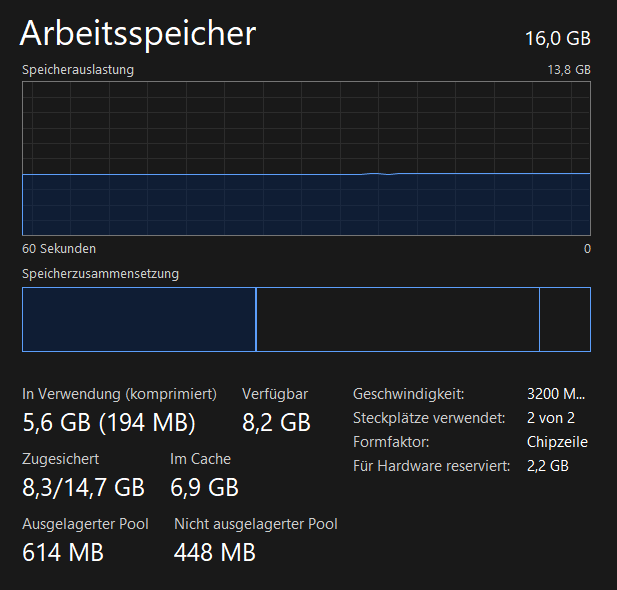Image resolution: width=617 pixels, height=590 pixels.
Task: Click the in-use segment of Speicherzusammensetzung bar
Action: pyautogui.click(x=138, y=319)
